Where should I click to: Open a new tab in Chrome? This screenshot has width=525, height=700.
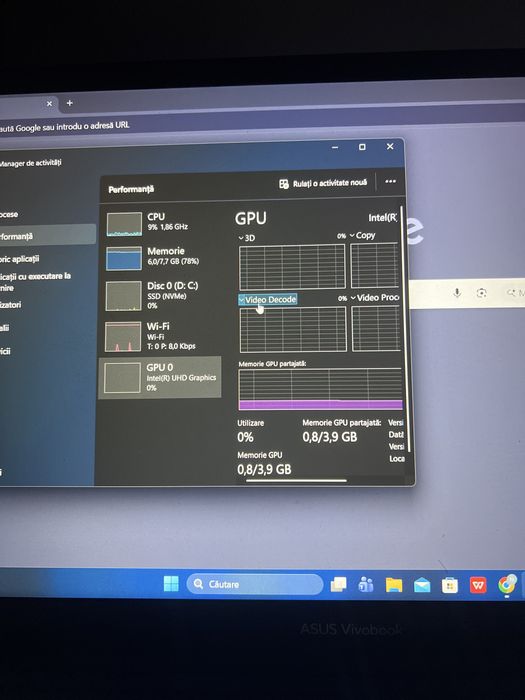[x=70, y=103]
